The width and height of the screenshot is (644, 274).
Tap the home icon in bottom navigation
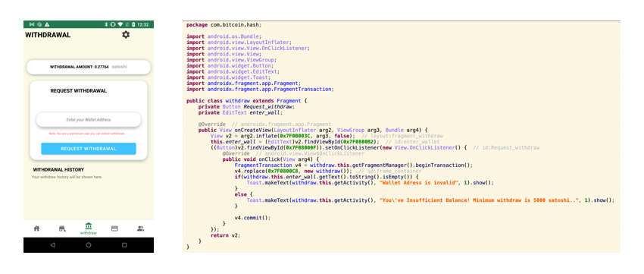click(x=36, y=228)
